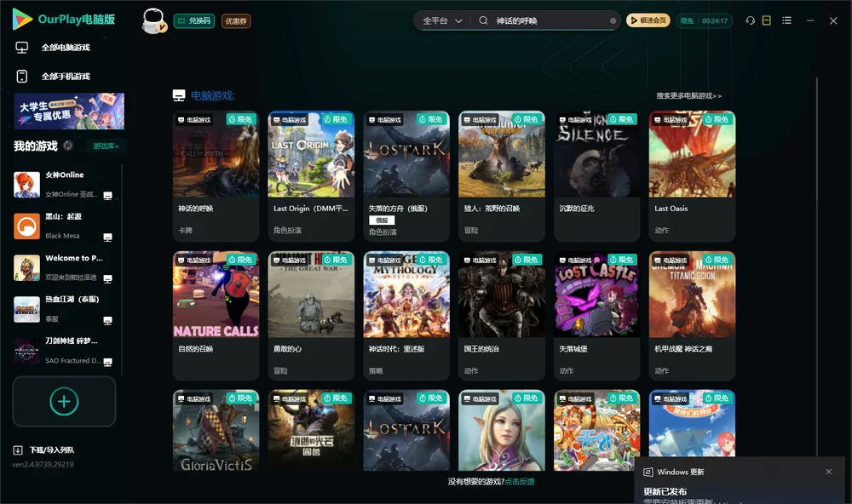Click the PC icon on 热血江湖 row
This screenshot has width=852, height=504.
click(x=107, y=320)
